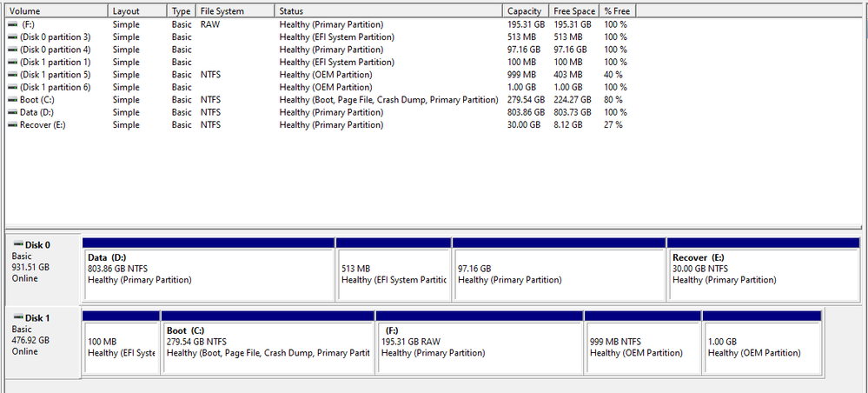Image resolution: width=868 pixels, height=393 pixels.
Task: Click the icon for (Disk 0 partition 3) row
Action: click(x=12, y=37)
